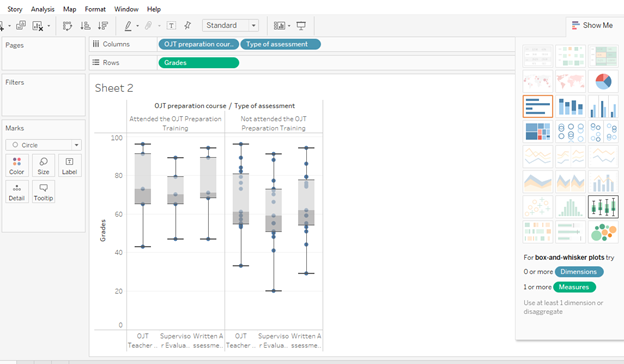The height and width of the screenshot is (364, 624).
Task: Click the Show mark labels icon
Action: 171,26
